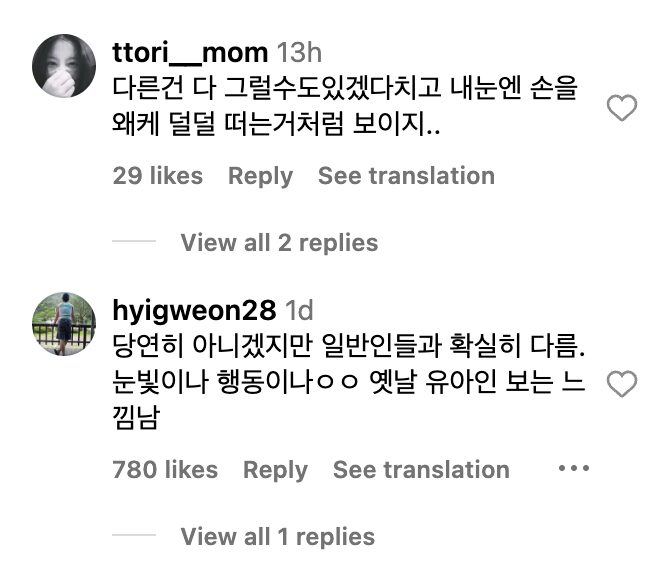This screenshot has height=566, width=670.
Task: Open more options on hyigweon28's comment
Action: click(x=573, y=469)
